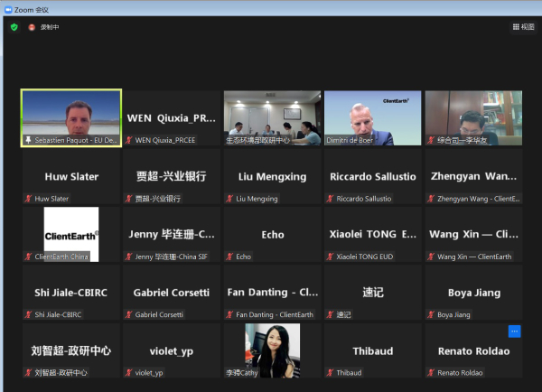Screen dimensions: 542x392
Task: Click the muted mic icon beside 贾超-兴业银行
Action: pos(129,199)
